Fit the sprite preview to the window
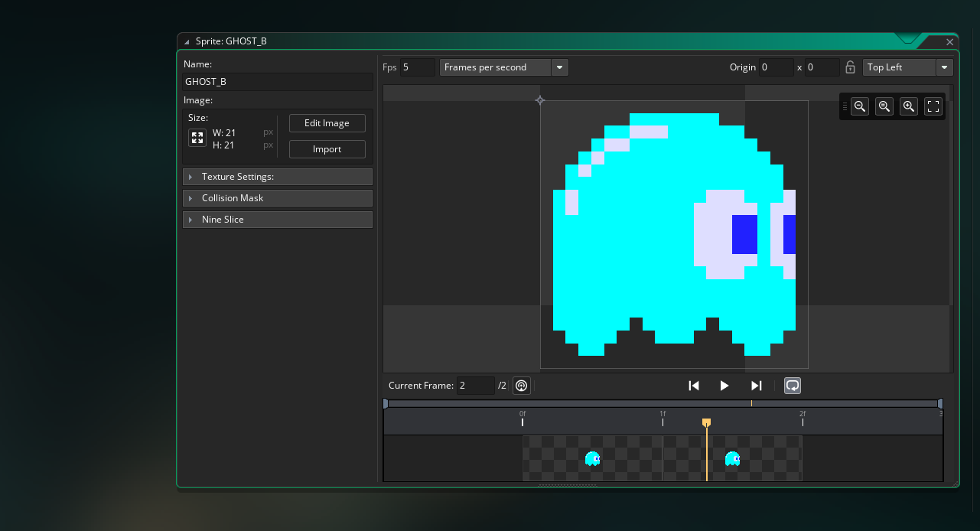 tap(933, 107)
